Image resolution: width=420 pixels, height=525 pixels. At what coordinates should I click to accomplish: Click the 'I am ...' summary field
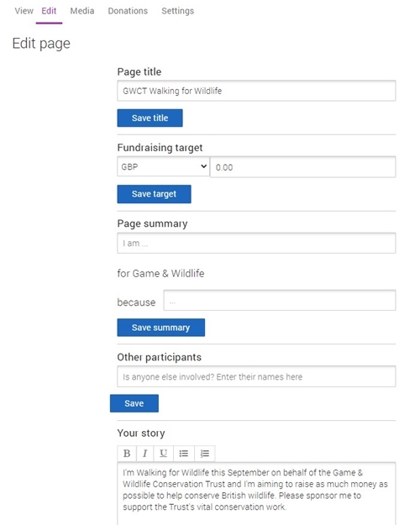(256, 243)
